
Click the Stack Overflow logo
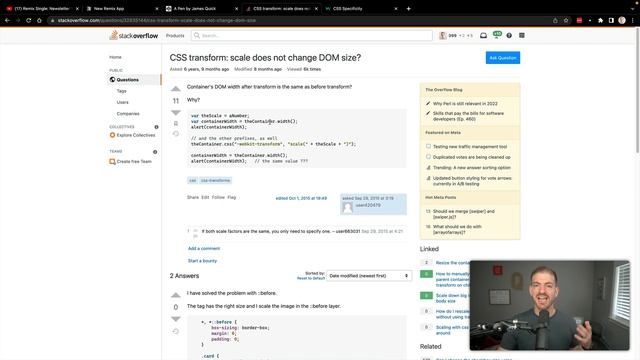[133, 36]
